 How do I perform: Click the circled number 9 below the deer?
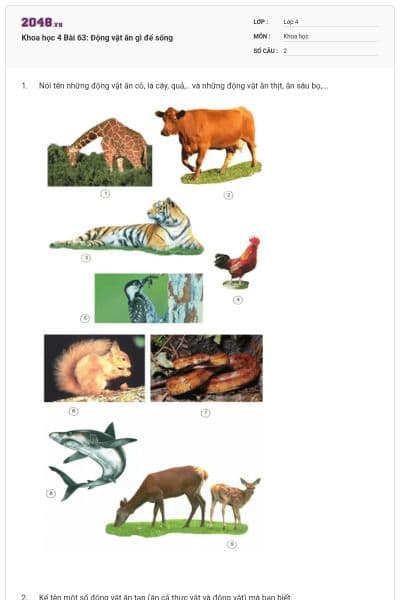point(232,544)
